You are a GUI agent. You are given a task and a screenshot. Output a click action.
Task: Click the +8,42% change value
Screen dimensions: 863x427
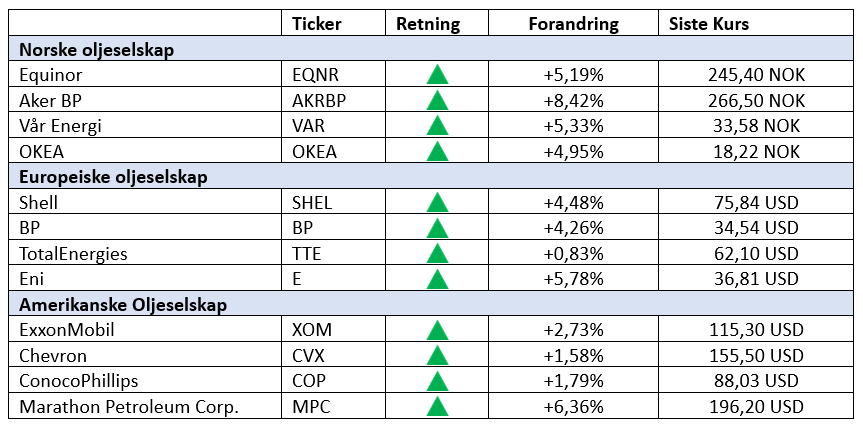pos(573,100)
